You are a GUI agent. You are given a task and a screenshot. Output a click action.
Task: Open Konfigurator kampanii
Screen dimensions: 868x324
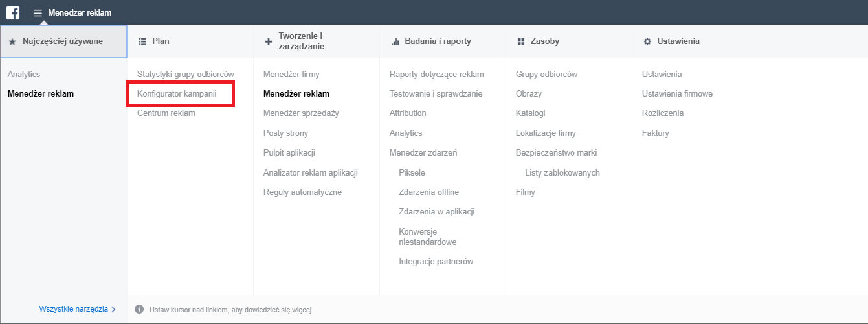[x=177, y=94]
